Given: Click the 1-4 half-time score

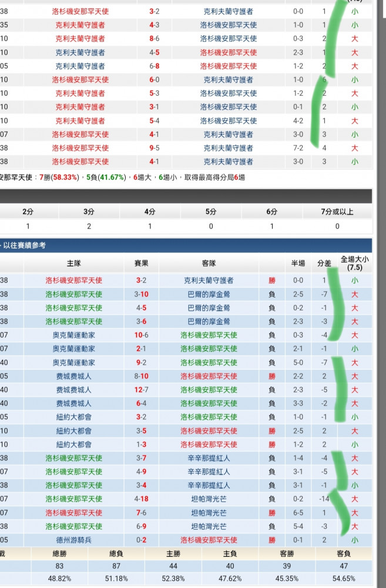Looking at the screenshot, I should pyautogui.click(x=298, y=458).
